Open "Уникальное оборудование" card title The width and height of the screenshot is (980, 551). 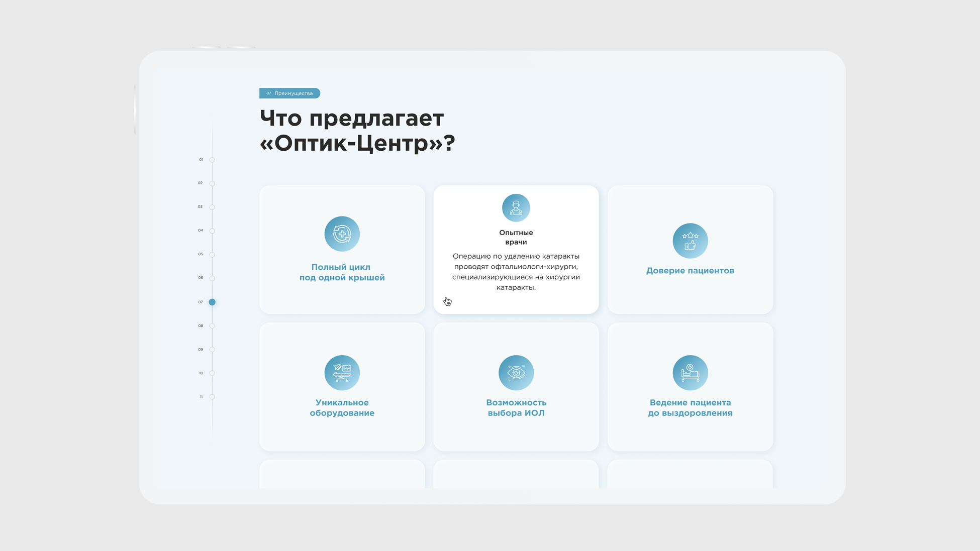(342, 408)
